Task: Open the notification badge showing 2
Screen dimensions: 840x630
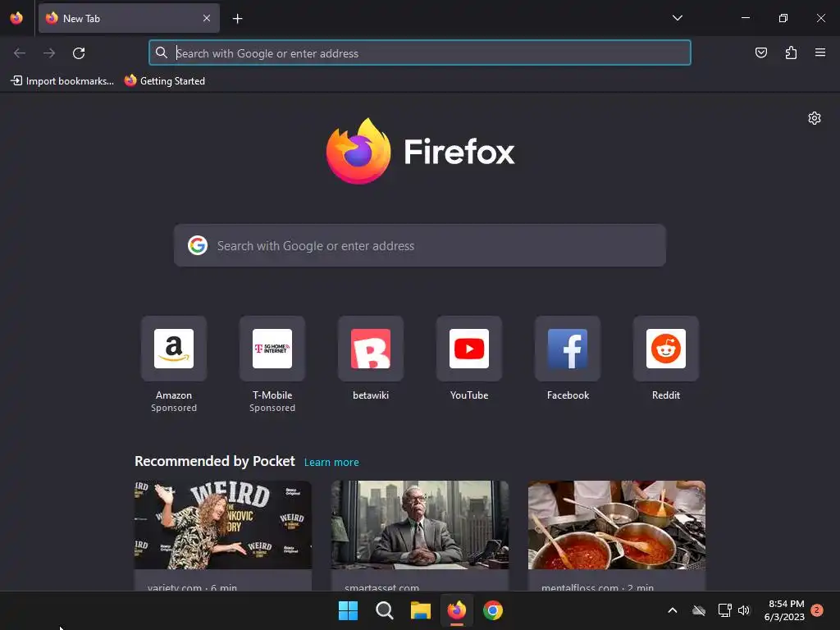Action: [x=817, y=610]
